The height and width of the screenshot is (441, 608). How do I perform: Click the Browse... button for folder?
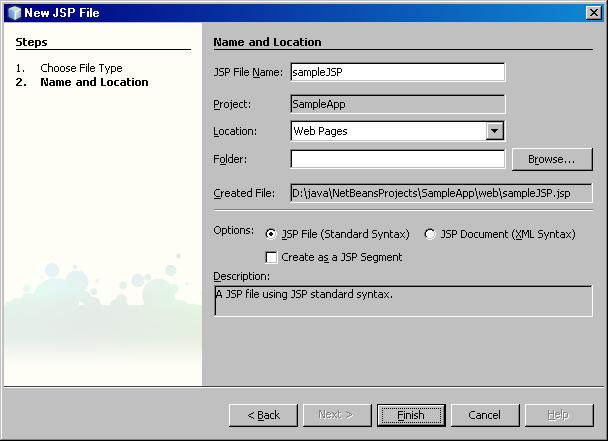coord(552,159)
